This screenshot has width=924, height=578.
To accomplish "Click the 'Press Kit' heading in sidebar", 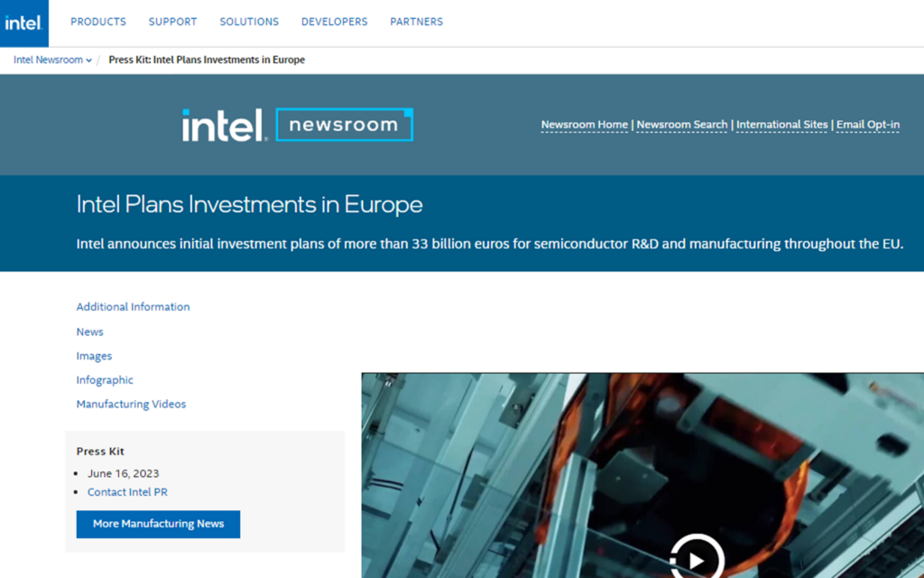I will pyautogui.click(x=100, y=452).
